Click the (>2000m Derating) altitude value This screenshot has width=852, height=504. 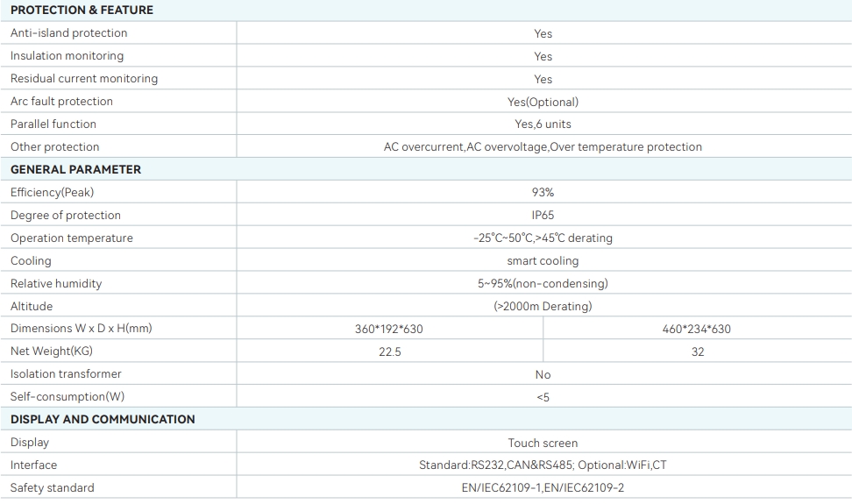coord(543,307)
